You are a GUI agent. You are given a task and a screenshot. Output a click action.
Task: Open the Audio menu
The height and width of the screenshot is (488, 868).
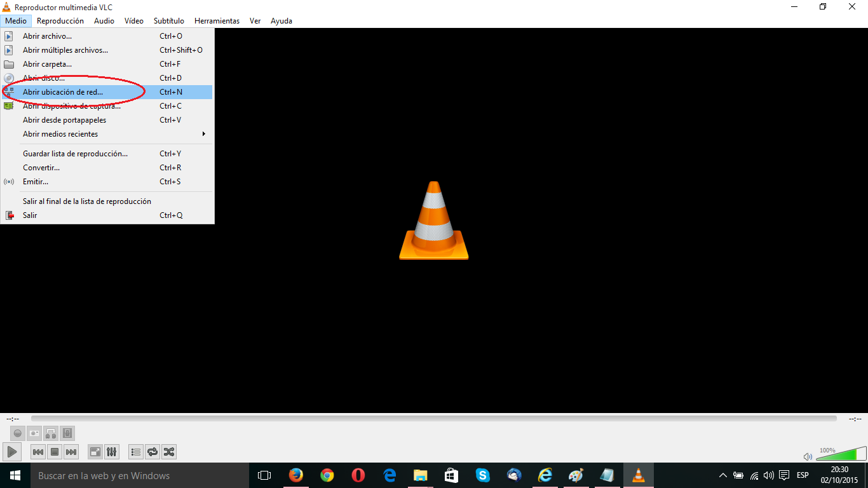[104, 21]
